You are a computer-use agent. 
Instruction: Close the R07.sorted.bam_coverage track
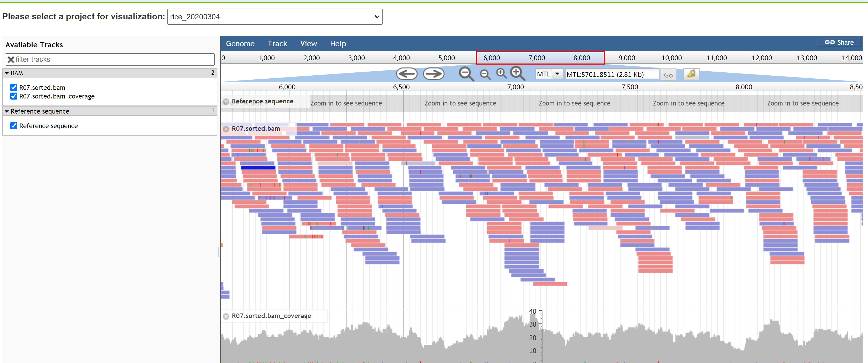coord(226,316)
